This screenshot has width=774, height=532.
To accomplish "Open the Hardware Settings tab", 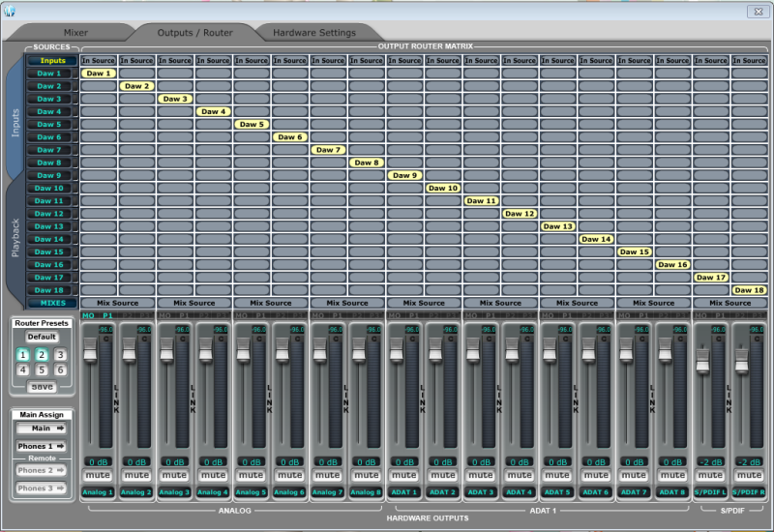I will (x=313, y=33).
